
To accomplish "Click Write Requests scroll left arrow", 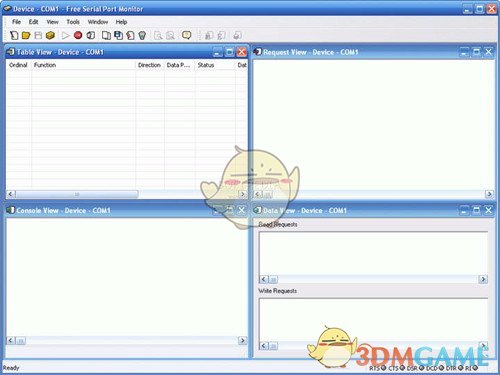I will [264, 346].
